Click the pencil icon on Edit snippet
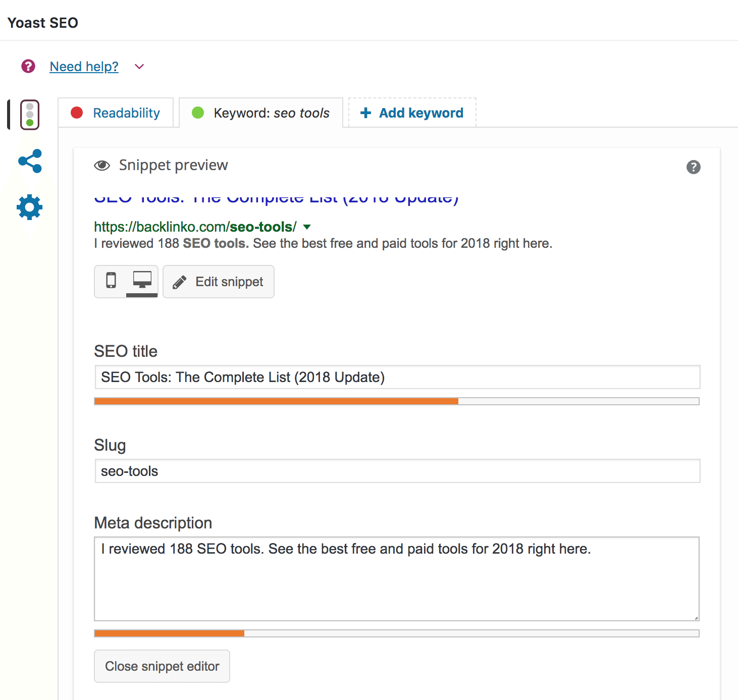 (180, 282)
